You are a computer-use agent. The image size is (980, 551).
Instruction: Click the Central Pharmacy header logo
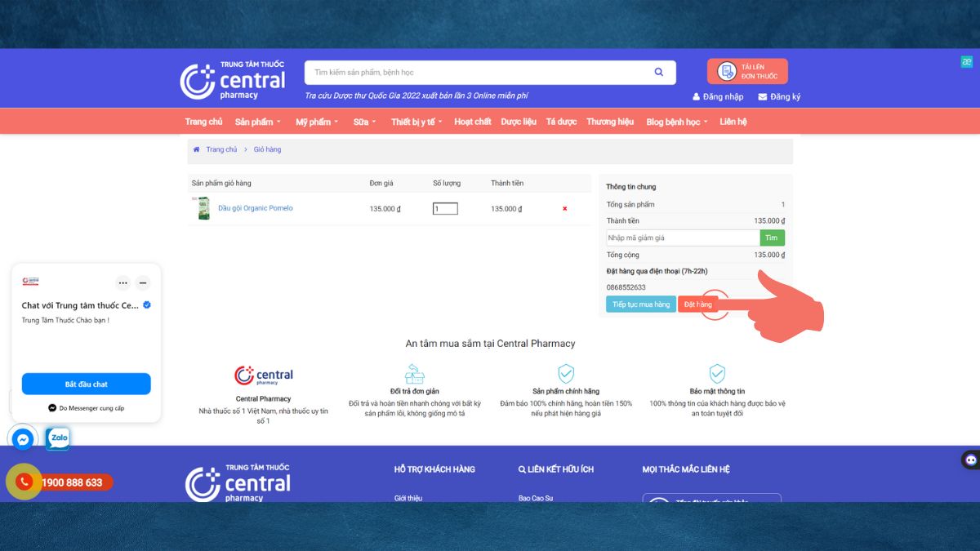(x=233, y=81)
